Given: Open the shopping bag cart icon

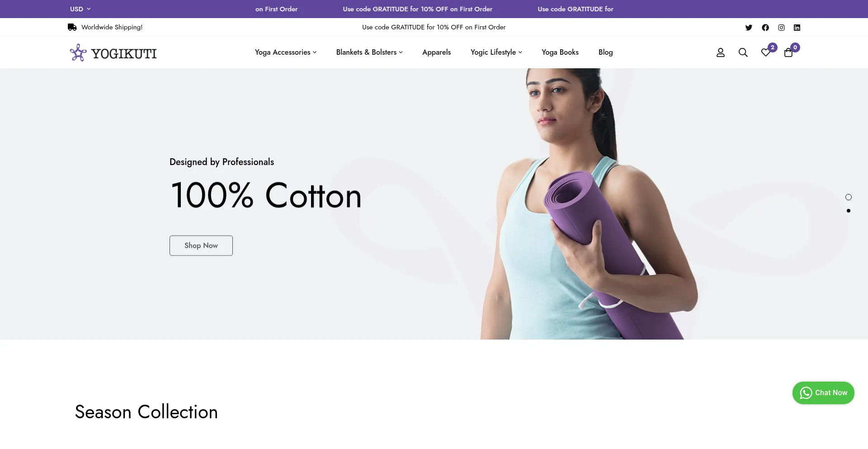Looking at the screenshot, I should coord(788,52).
